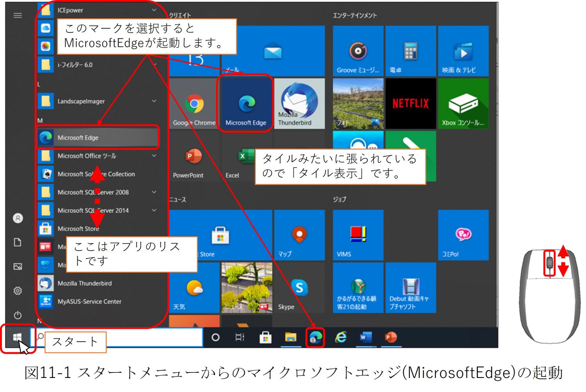Open the Weather (天気) tile
The height and width of the screenshot is (392, 586).
click(x=194, y=288)
